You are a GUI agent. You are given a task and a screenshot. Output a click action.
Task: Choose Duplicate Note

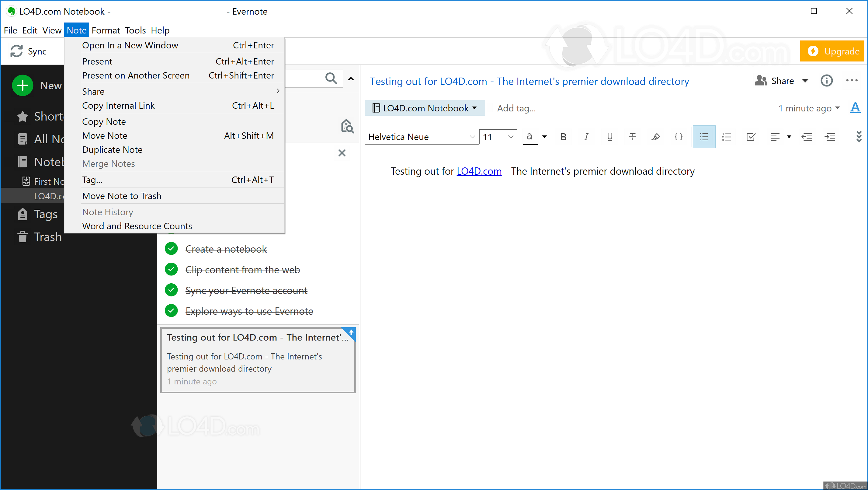tap(174, 150)
